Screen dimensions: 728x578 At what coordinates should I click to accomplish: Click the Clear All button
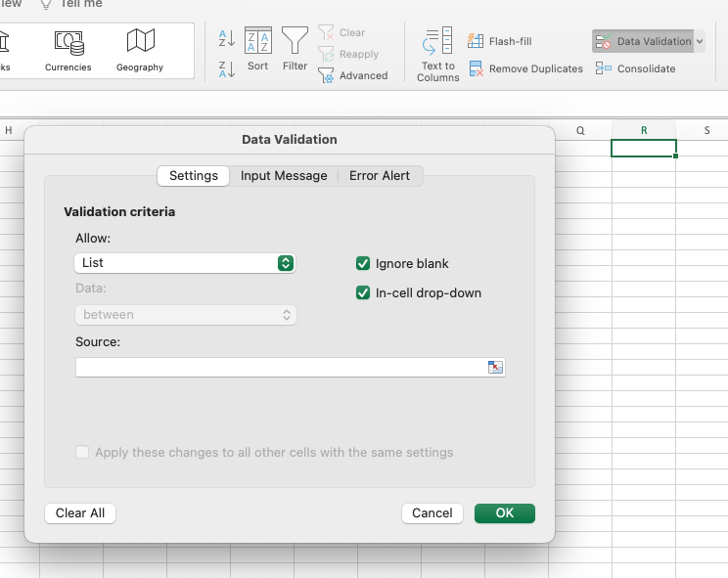pos(80,513)
